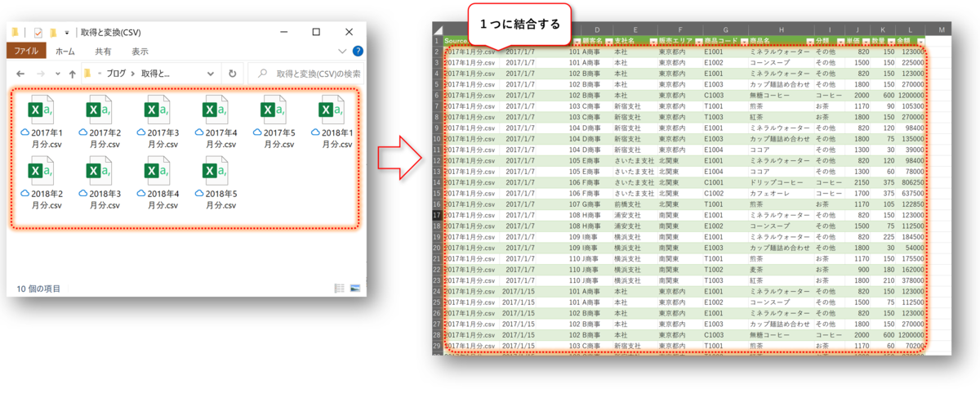Customize Quick Access Toolbar dropdown arrow
Screen dimensions: 980x403
[x=66, y=33]
